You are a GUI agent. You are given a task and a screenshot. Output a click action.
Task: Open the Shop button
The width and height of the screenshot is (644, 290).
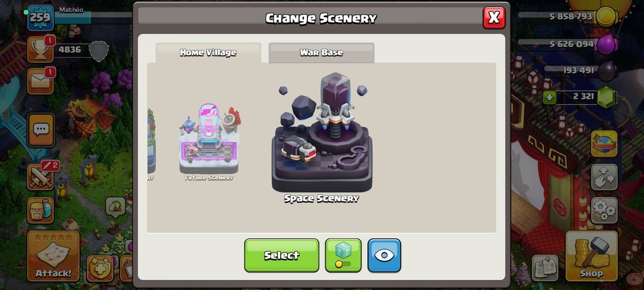(591, 256)
